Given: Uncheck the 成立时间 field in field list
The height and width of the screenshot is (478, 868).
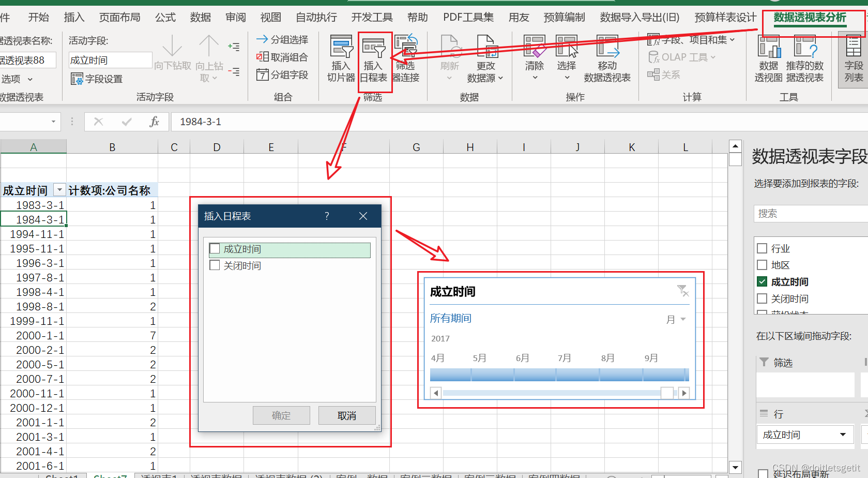Looking at the screenshot, I should pyautogui.click(x=762, y=281).
